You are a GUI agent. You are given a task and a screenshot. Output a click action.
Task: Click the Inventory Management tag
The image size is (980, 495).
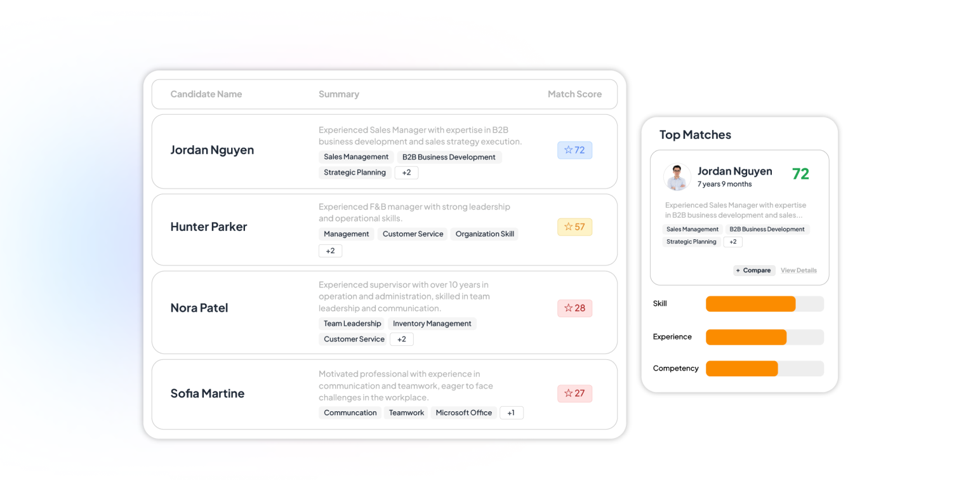(x=432, y=324)
